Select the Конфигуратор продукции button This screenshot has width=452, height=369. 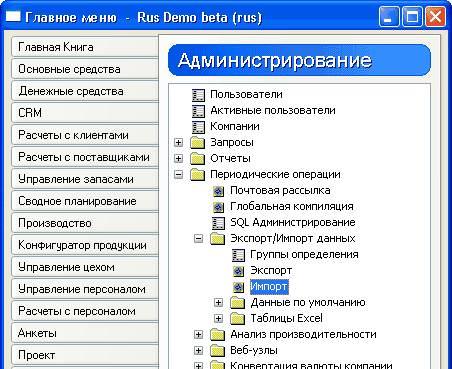pos(85,245)
